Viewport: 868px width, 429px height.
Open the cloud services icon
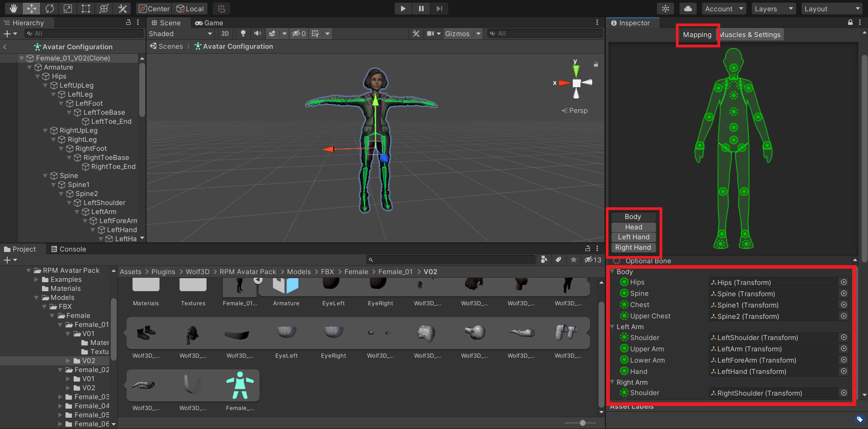[x=688, y=9]
